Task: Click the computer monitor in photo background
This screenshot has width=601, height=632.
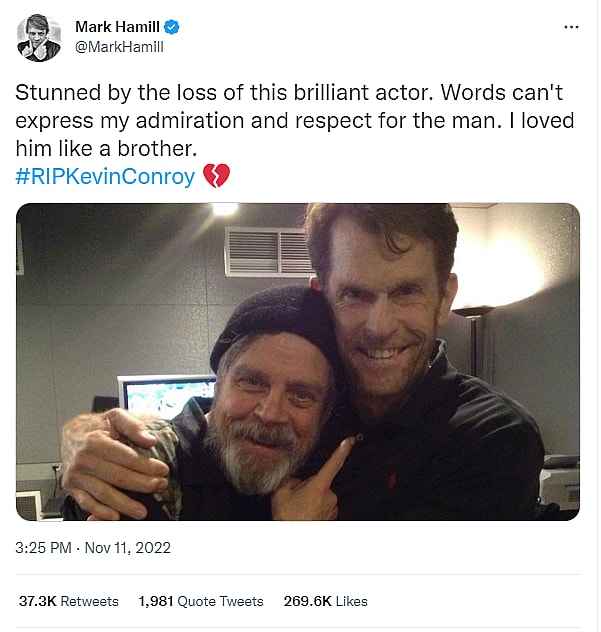Action: [160, 396]
